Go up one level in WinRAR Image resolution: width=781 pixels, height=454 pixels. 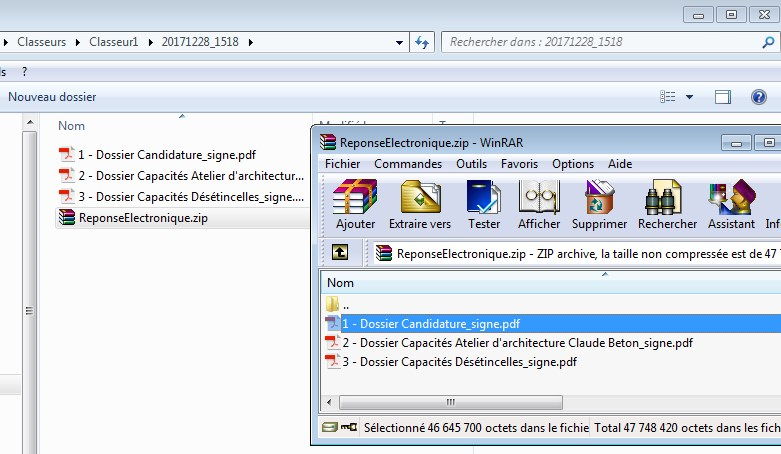click(340, 252)
